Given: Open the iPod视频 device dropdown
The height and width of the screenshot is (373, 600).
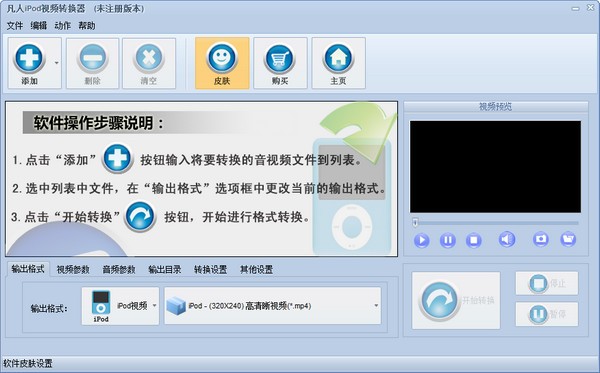Looking at the screenshot, I should (120, 306).
